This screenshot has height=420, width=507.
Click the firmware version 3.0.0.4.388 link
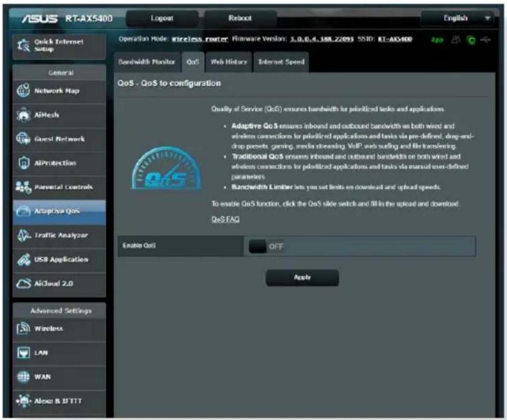click(322, 39)
